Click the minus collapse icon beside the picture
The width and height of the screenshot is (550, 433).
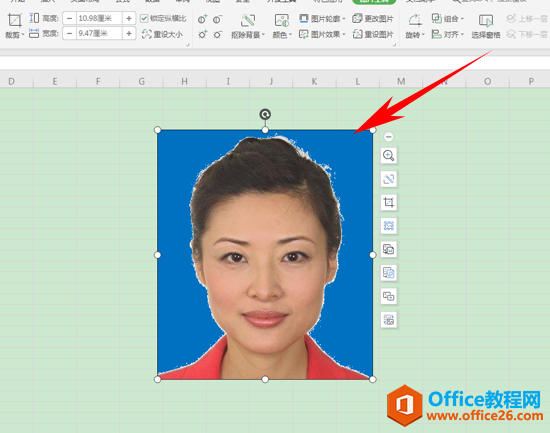tap(388, 136)
